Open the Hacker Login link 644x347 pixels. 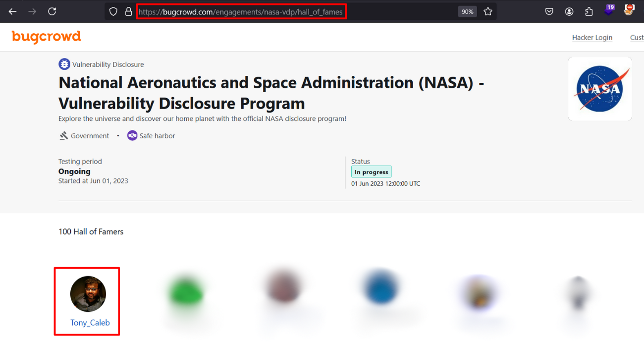[592, 37]
